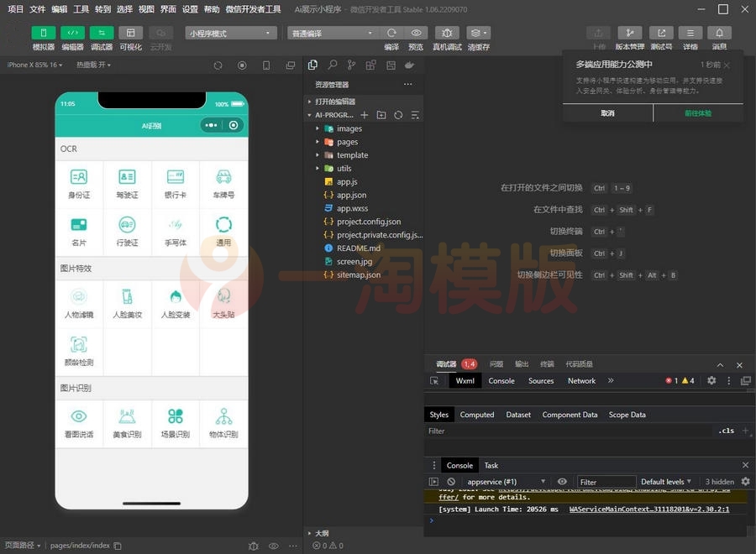Switch to the Wxml tab
The width and height of the screenshot is (756, 554).
point(465,380)
